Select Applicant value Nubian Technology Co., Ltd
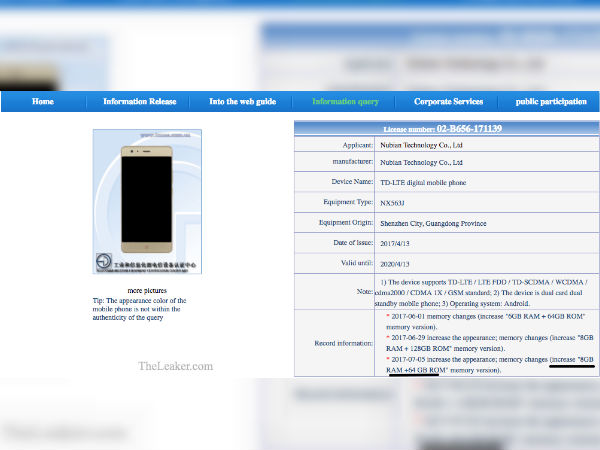The image size is (600, 450). 421,145
